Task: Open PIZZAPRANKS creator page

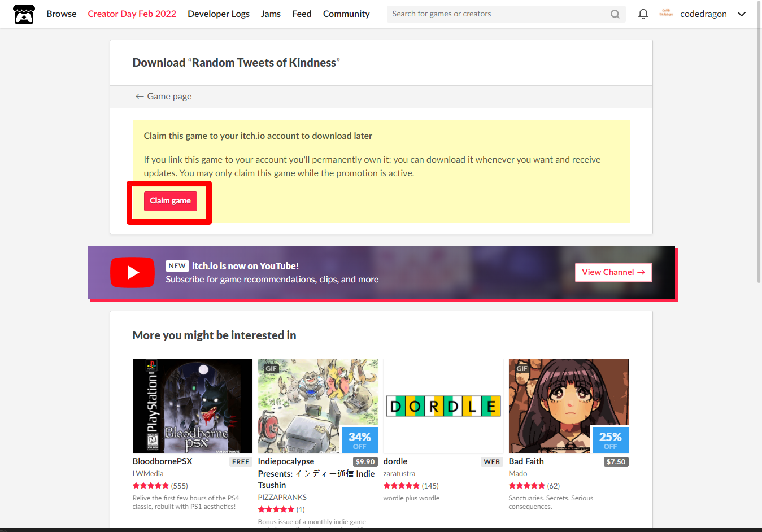Action: click(x=282, y=498)
